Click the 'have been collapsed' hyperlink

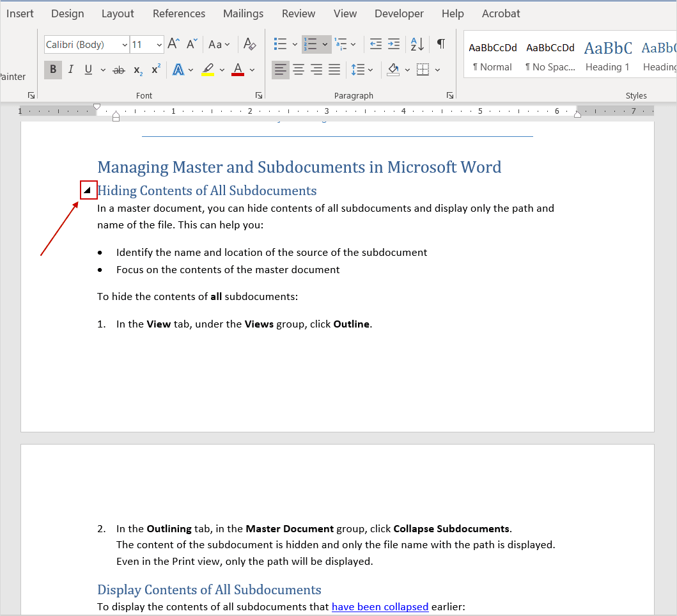(380, 606)
